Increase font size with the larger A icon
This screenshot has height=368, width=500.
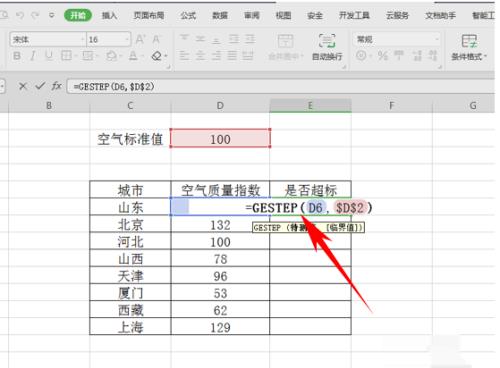pos(140,39)
